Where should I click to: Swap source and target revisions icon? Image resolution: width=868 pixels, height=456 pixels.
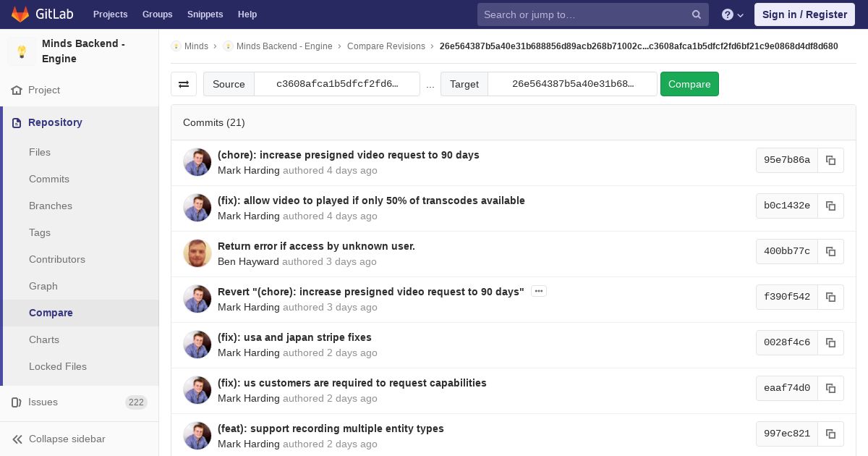coord(184,84)
